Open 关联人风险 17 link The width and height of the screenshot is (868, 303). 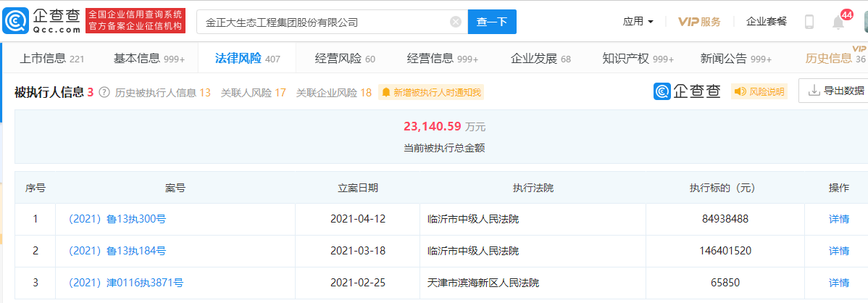[x=253, y=93]
